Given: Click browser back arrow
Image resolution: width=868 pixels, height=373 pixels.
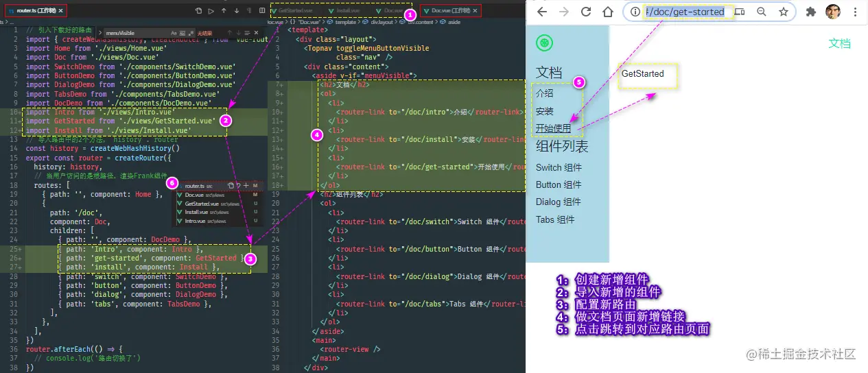Looking at the screenshot, I should coord(542,12).
